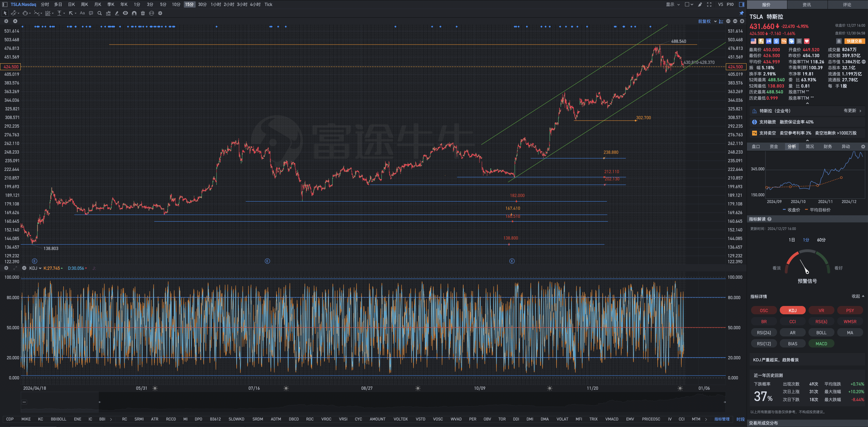The height and width of the screenshot is (427, 868).
Task: Click the VS compare button
Action: [x=721, y=4]
